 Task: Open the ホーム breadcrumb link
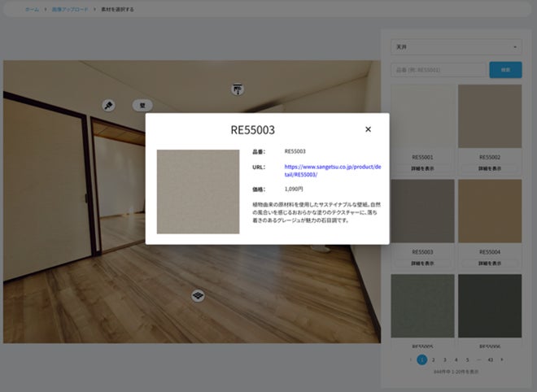pyautogui.click(x=33, y=9)
